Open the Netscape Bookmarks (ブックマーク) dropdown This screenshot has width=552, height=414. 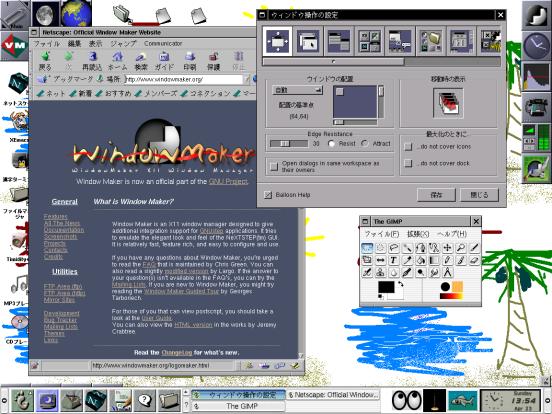pyautogui.click(x=66, y=79)
